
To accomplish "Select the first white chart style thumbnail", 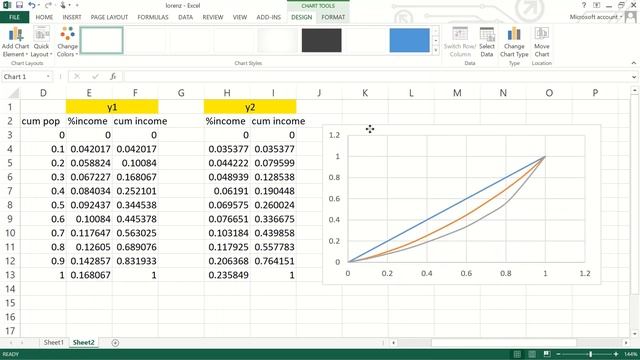I will pyautogui.click(x=102, y=40).
